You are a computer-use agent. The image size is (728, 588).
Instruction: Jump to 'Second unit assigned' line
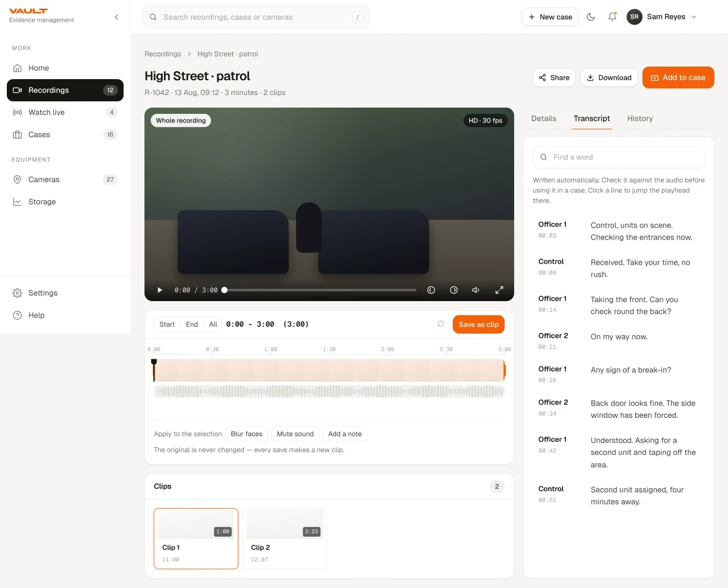[618, 495]
